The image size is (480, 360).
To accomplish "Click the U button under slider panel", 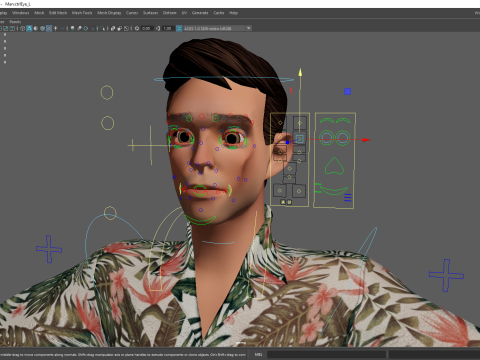I will coord(289,202).
